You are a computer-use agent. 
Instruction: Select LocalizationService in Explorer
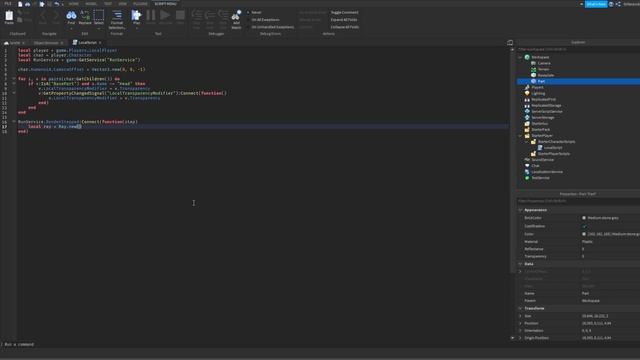click(547, 172)
